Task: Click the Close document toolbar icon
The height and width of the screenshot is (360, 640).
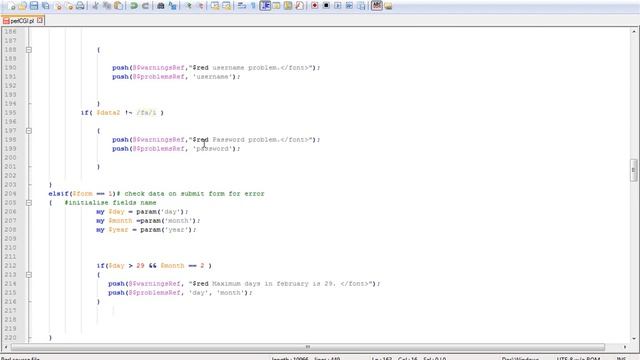Action: pyautogui.click(x=58, y=6)
